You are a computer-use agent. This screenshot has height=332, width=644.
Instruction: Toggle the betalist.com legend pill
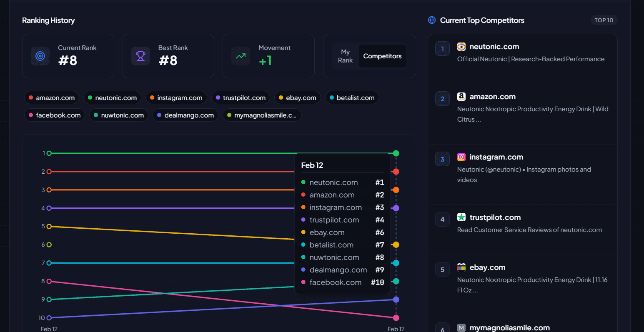pos(352,97)
